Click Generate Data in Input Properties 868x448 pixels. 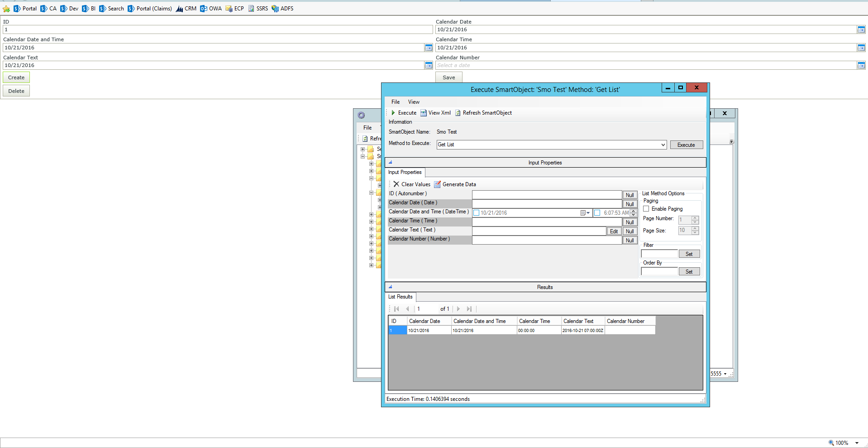tap(455, 184)
